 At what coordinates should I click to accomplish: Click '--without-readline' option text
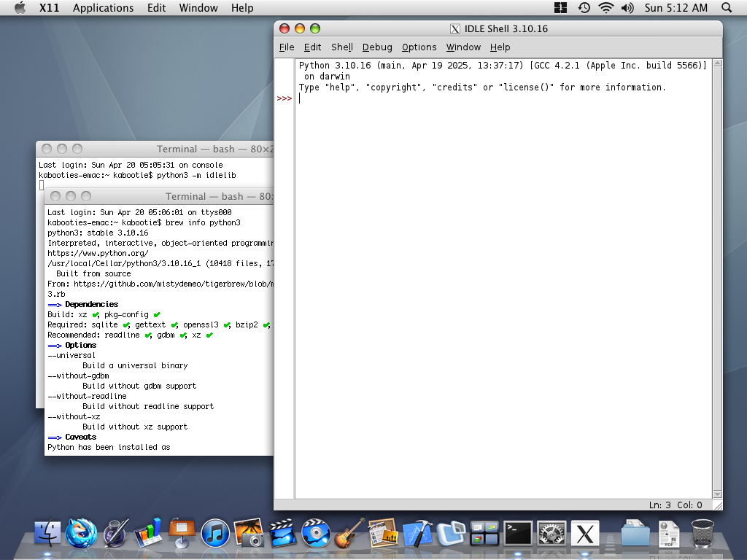tap(88, 396)
